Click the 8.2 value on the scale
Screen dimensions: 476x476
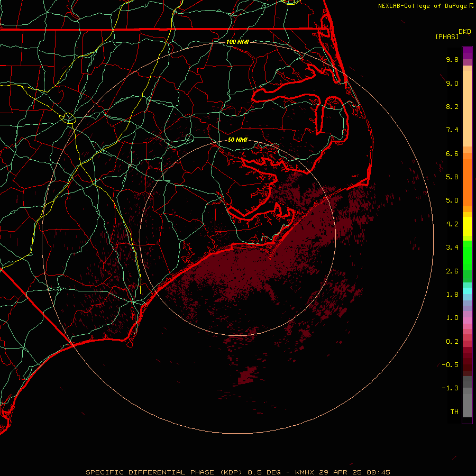pyautogui.click(x=452, y=106)
